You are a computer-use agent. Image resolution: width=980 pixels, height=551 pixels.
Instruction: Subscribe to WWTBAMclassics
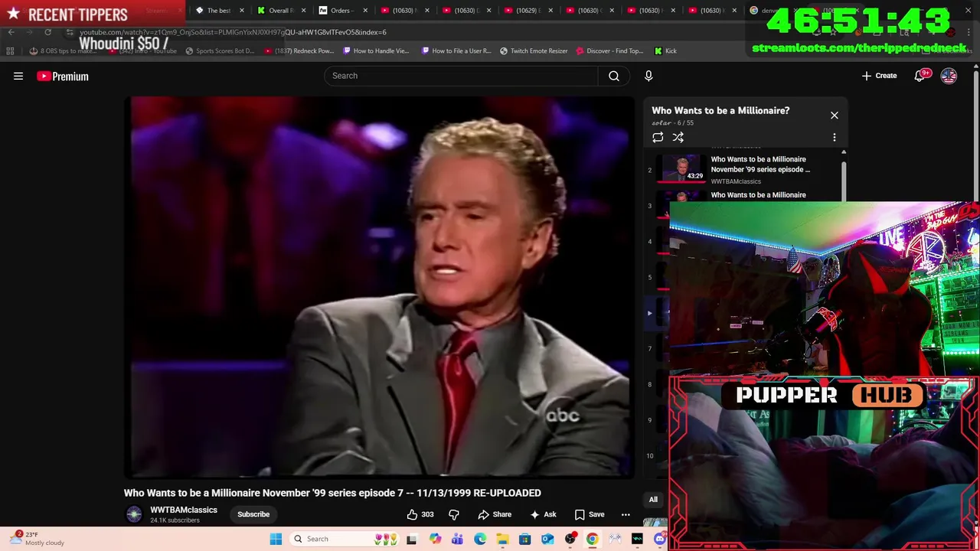253,514
